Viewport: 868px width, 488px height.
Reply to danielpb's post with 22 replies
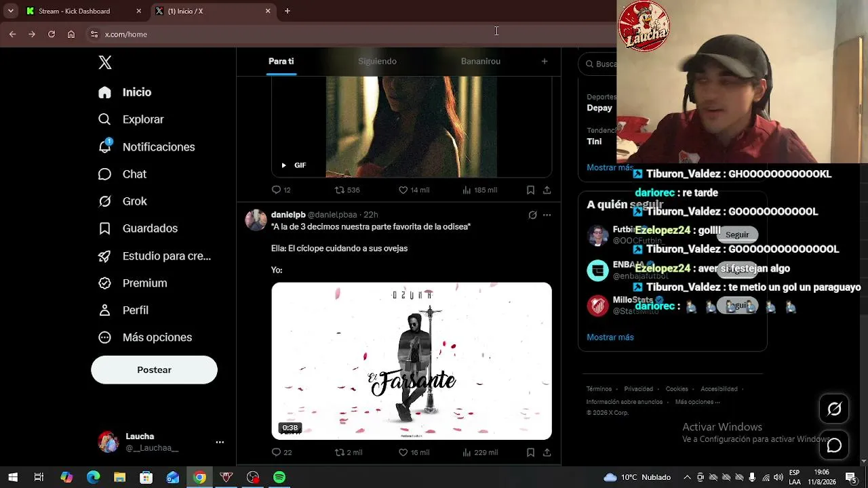pos(281,452)
